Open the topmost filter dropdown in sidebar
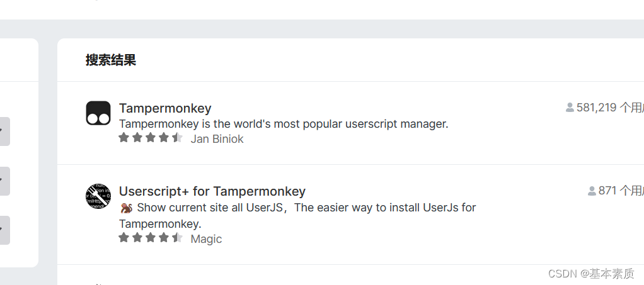 tap(3, 131)
